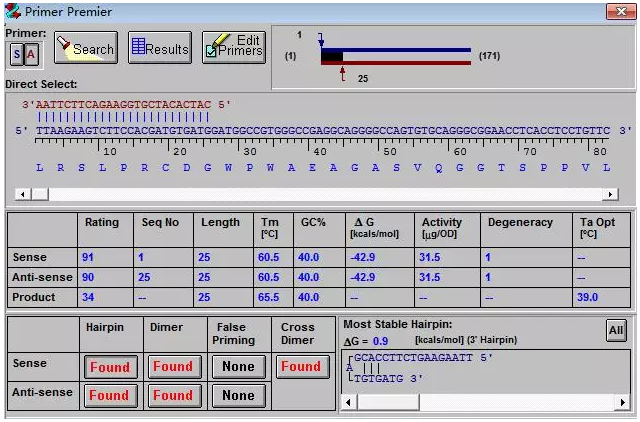The image size is (640, 422).
Task: Click the Product row label
Action: point(33,297)
